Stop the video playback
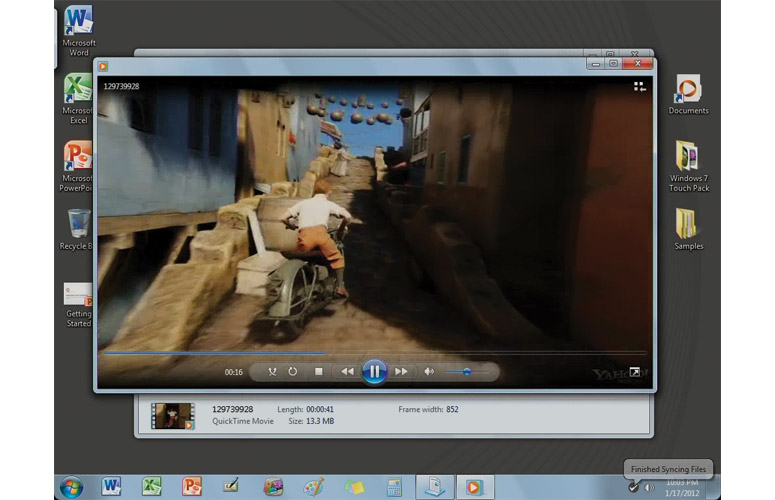 click(x=319, y=371)
